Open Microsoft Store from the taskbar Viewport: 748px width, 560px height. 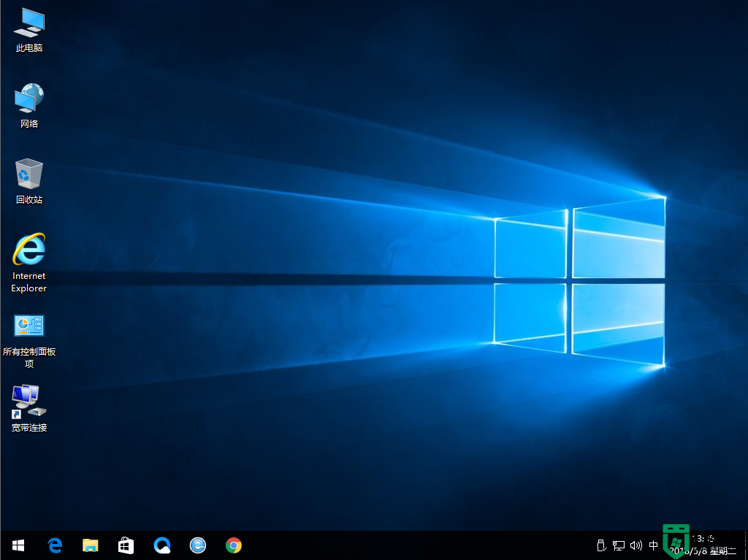pos(126,545)
